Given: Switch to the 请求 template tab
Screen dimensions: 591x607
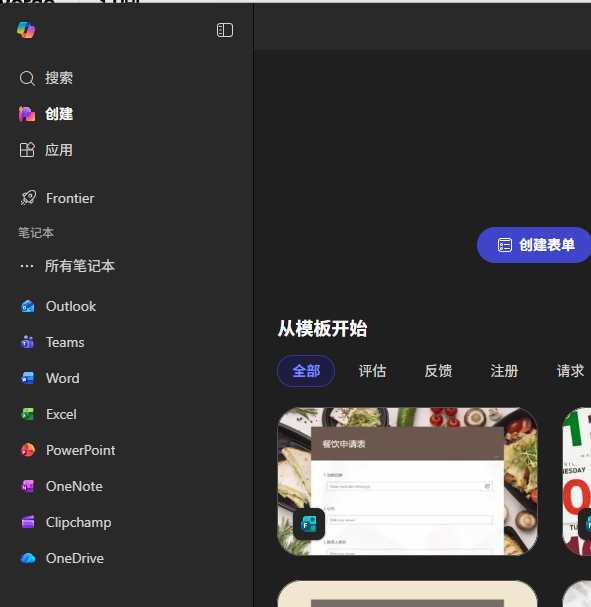Looking at the screenshot, I should pos(570,371).
